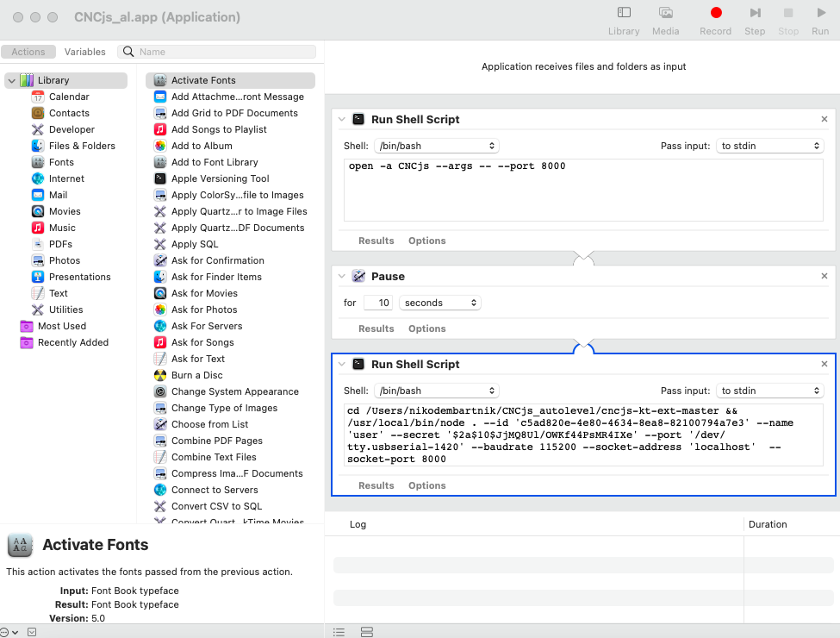Click the Apple Versioning Tool action icon
The width and height of the screenshot is (840, 638).
coord(160,178)
